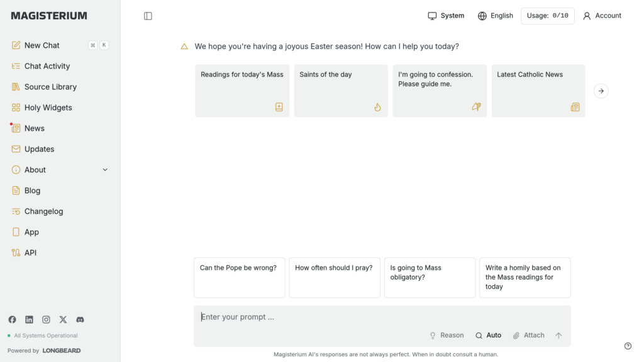Toggle the Reason mode
644x362 pixels.
pos(447,336)
